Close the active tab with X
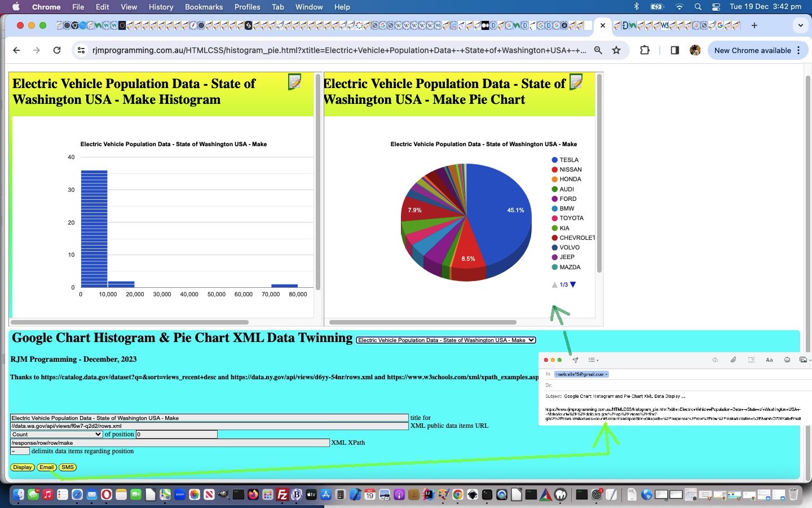 pyautogui.click(x=602, y=25)
